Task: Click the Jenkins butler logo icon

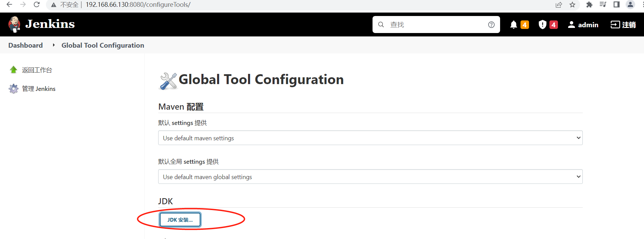Action: (x=14, y=24)
